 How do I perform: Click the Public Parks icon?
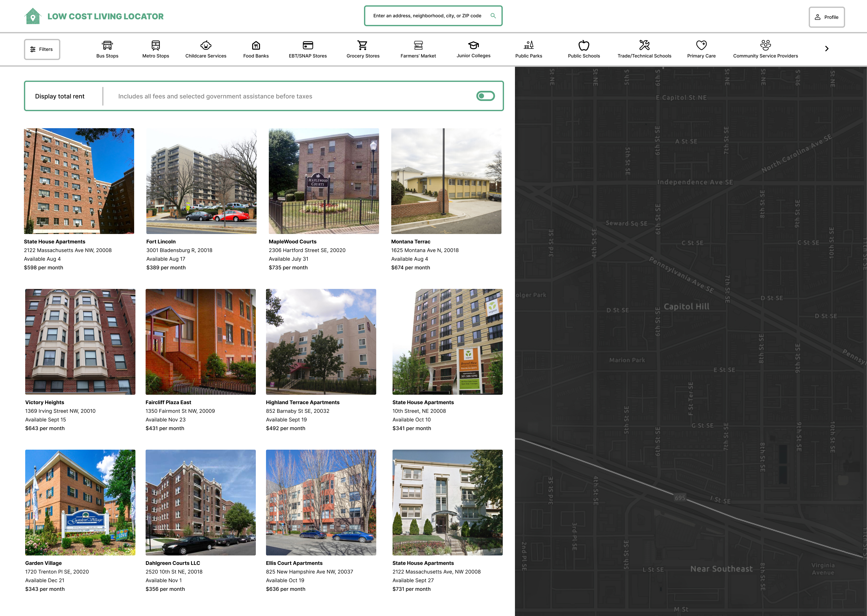(528, 46)
